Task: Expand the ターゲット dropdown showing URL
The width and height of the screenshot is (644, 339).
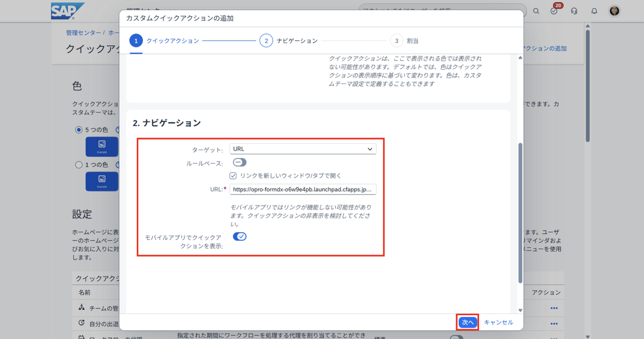Action: coord(303,149)
